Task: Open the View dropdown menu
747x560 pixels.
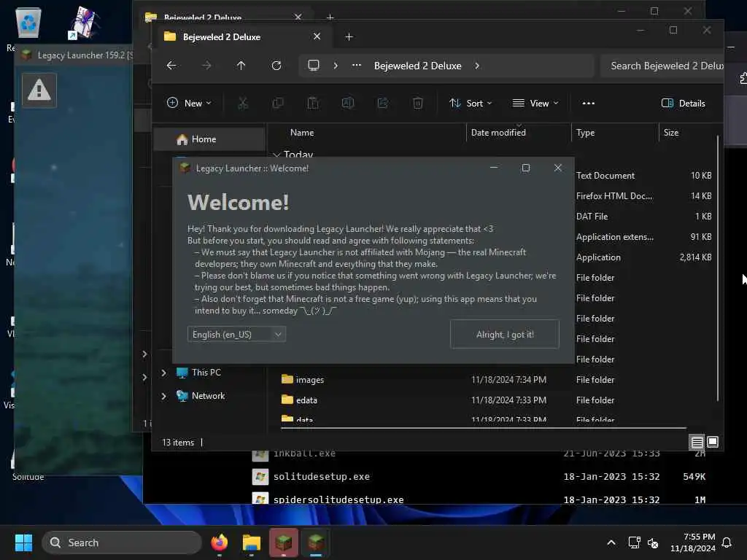Action: tap(535, 103)
